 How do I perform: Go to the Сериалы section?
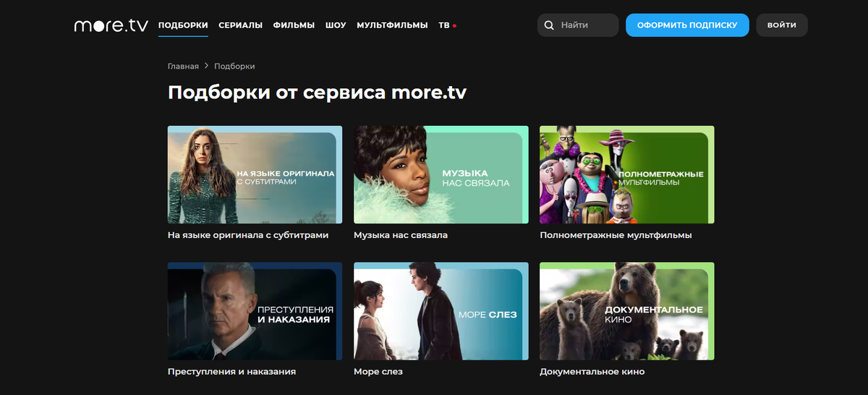pos(240,25)
